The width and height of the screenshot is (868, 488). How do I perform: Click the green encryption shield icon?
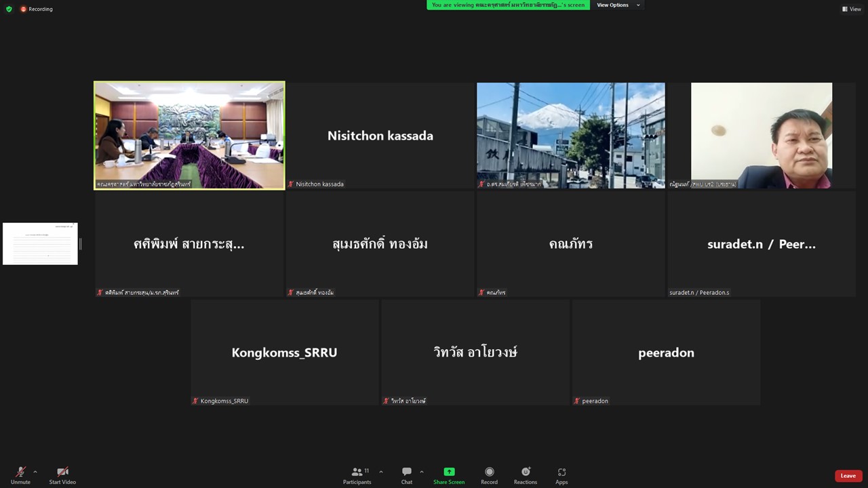click(9, 9)
